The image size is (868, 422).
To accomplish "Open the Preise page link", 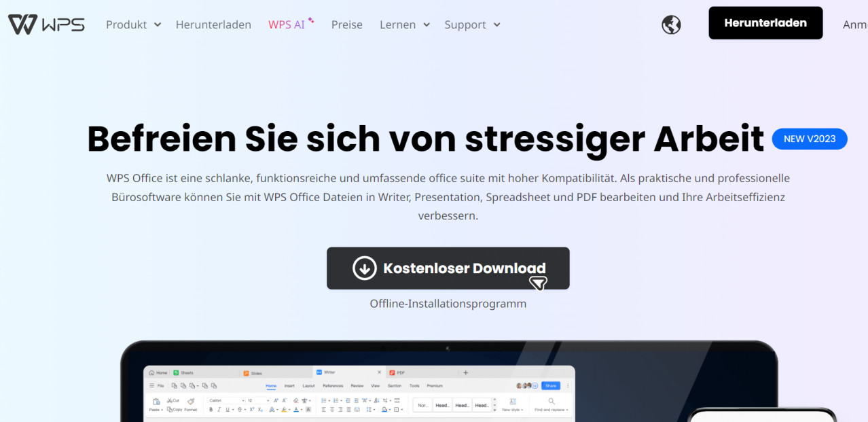I will [x=346, y=24].
